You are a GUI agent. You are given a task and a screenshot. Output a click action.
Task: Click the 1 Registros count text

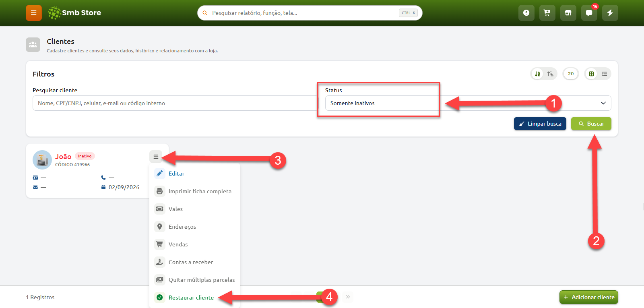pos(40,297)
